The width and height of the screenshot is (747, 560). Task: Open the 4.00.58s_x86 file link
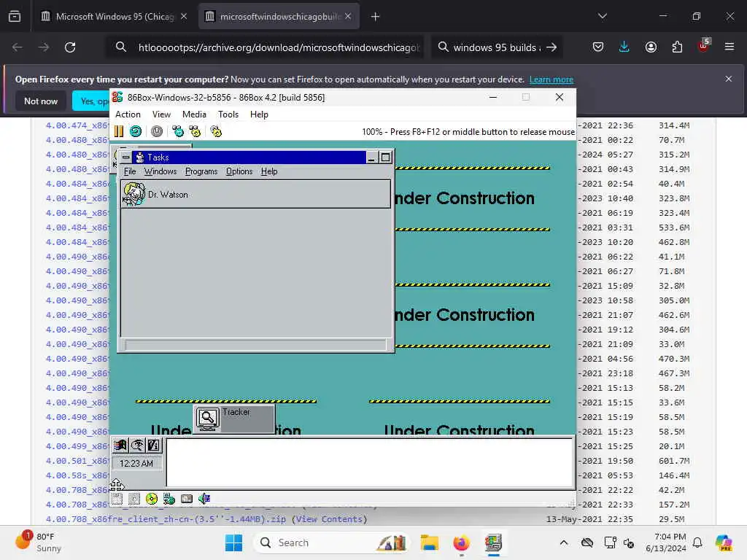pyautogui.click(x=77, y=475)
